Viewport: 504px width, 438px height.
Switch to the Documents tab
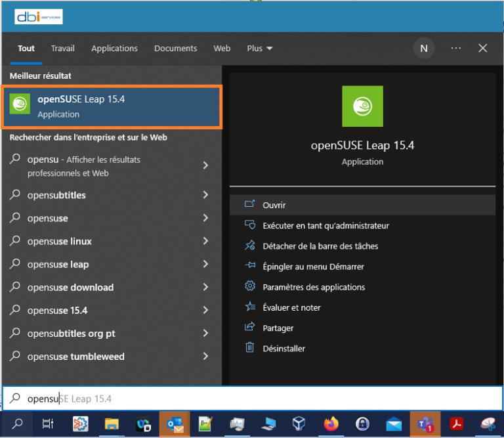175,48
